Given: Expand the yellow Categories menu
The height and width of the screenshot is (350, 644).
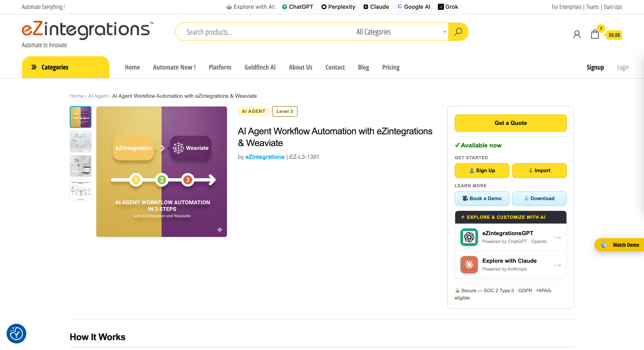Looking at the screenshot, I should 65,67.
